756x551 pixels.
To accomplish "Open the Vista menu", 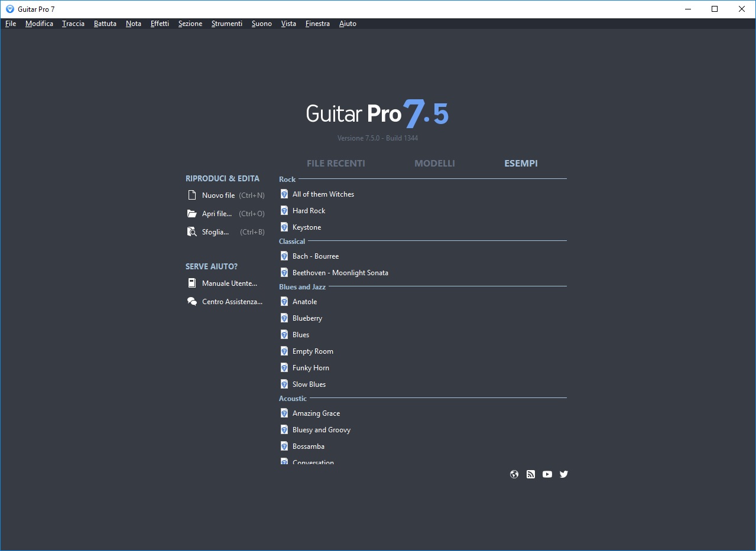I will [x=288, y=24].
